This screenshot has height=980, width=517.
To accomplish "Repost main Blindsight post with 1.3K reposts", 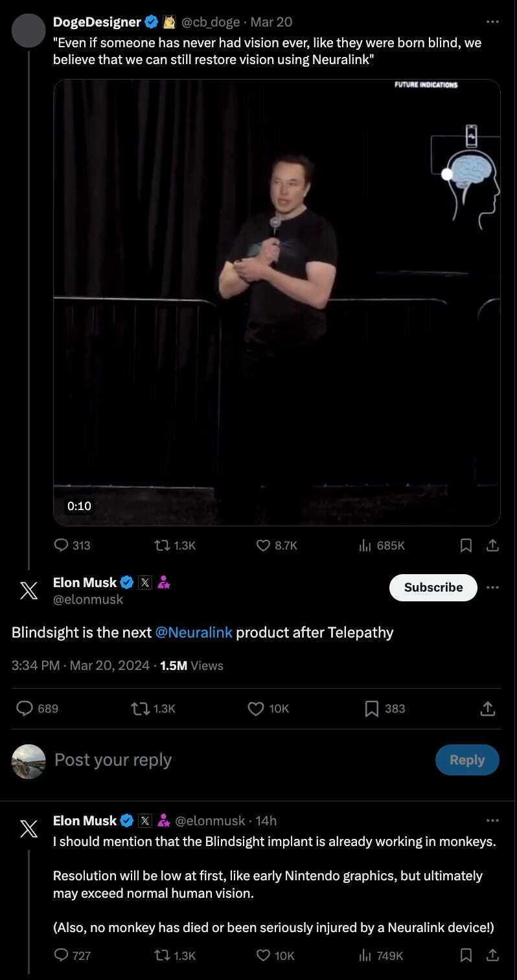I will click(x=154, y=709).
